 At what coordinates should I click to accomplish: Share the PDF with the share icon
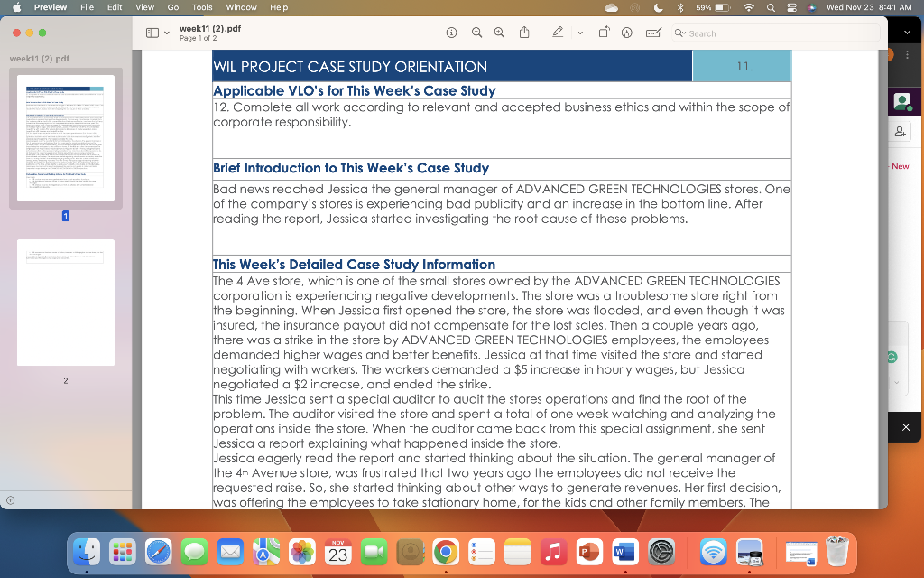(524, 33)
